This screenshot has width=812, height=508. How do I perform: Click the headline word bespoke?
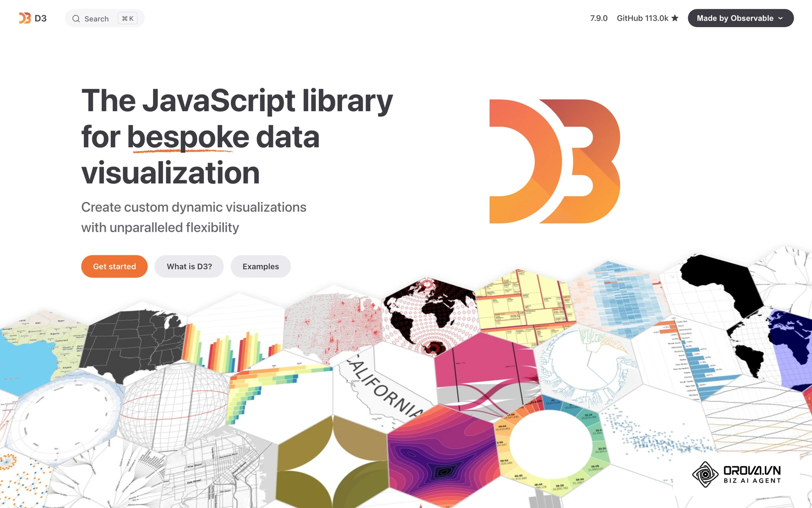188,137
